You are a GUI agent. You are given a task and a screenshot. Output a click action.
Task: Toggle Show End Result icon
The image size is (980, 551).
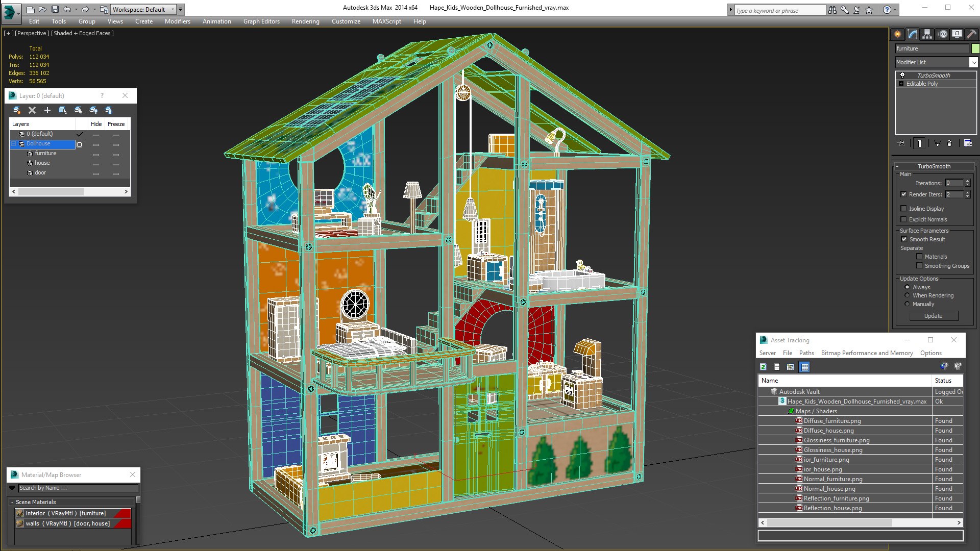click(919, 143)
